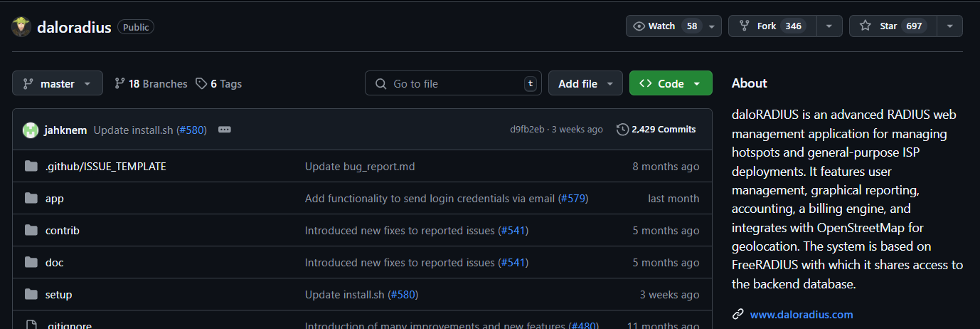Open the Watch options dropdown arrow

(712, 26)
